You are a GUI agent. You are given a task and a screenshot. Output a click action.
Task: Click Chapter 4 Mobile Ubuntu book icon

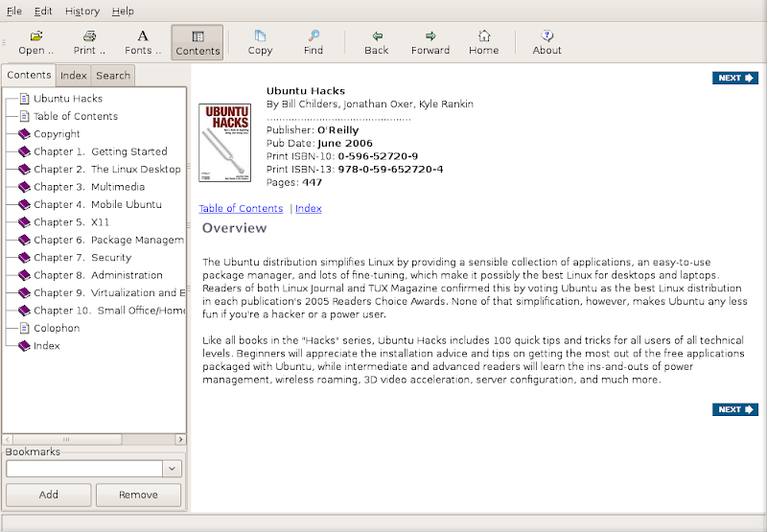coord(24,204)
